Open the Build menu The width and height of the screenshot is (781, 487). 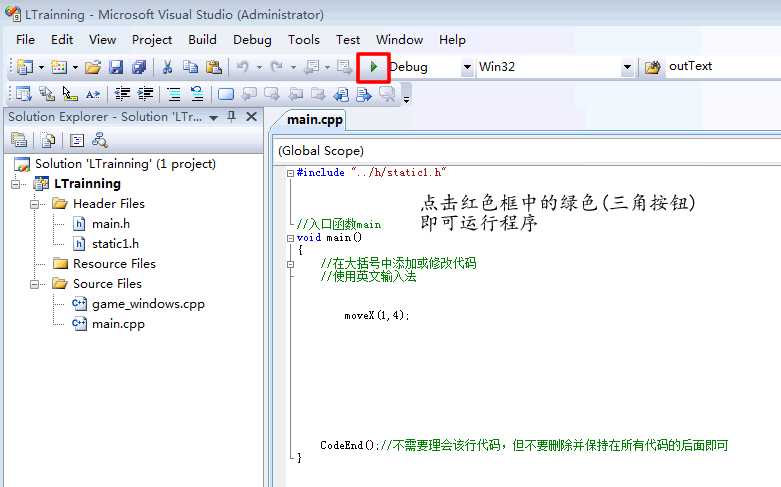tap(202, 40)
